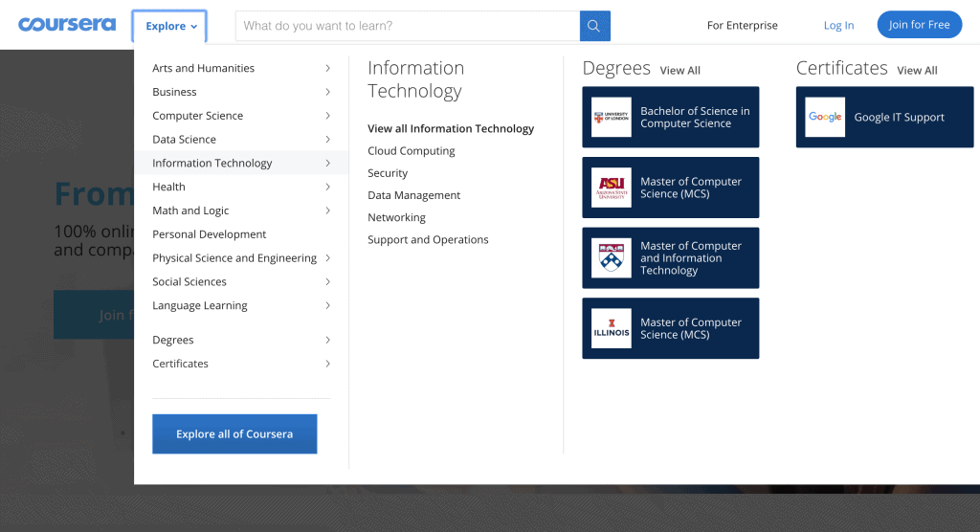
Task: Click Explore all of Coursera button
Action: (234, 433)
